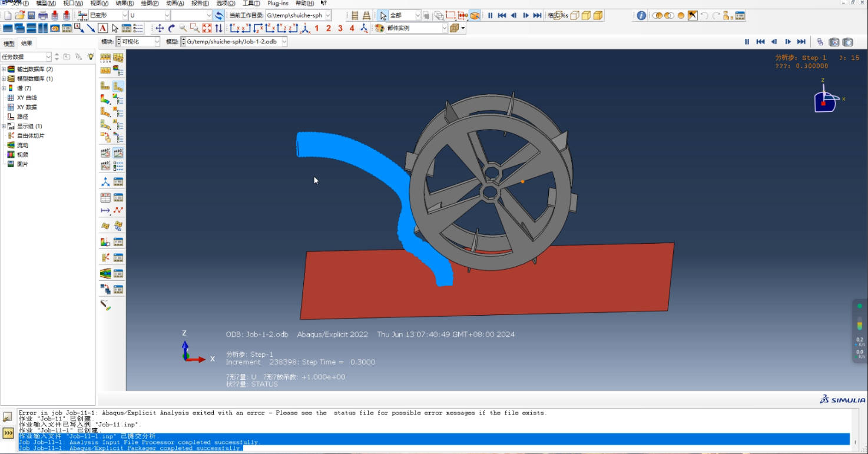Click the text annotation A tool
The image size is (868, 454).
103,28
